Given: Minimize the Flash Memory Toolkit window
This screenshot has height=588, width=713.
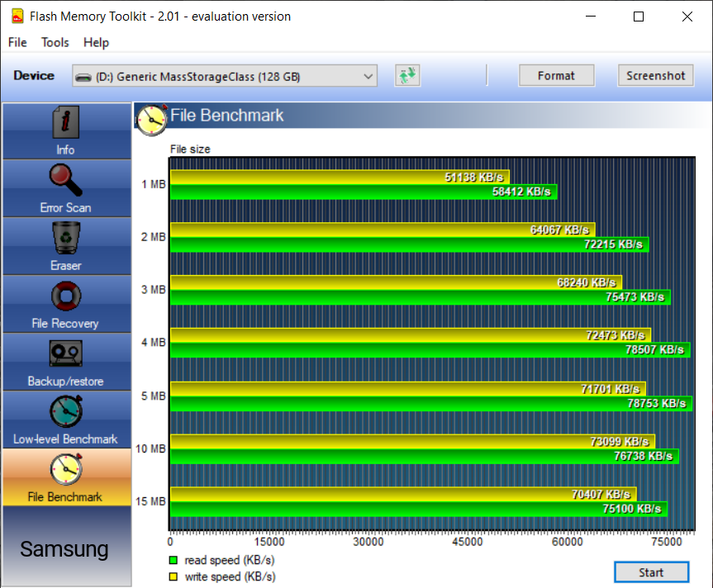Looking at the screenshot, I should [x=590, y=17].
